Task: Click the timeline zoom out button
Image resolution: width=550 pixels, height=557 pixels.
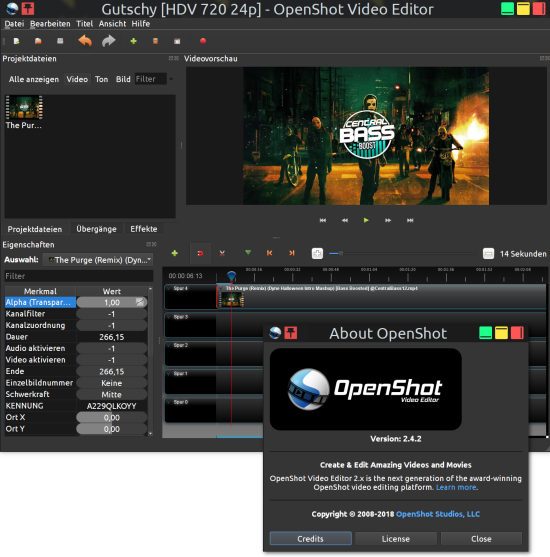Action: 489,254
